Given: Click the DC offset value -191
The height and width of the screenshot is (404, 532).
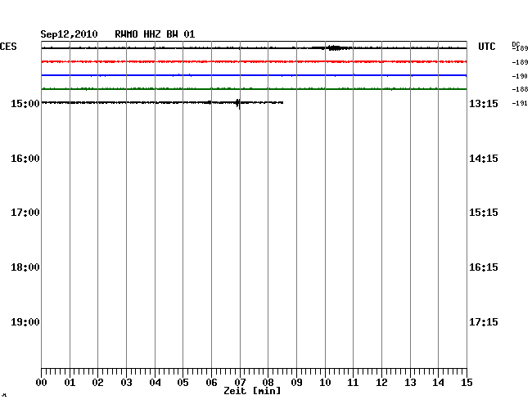Looking at the screenshot, I should tap(520, 103).
